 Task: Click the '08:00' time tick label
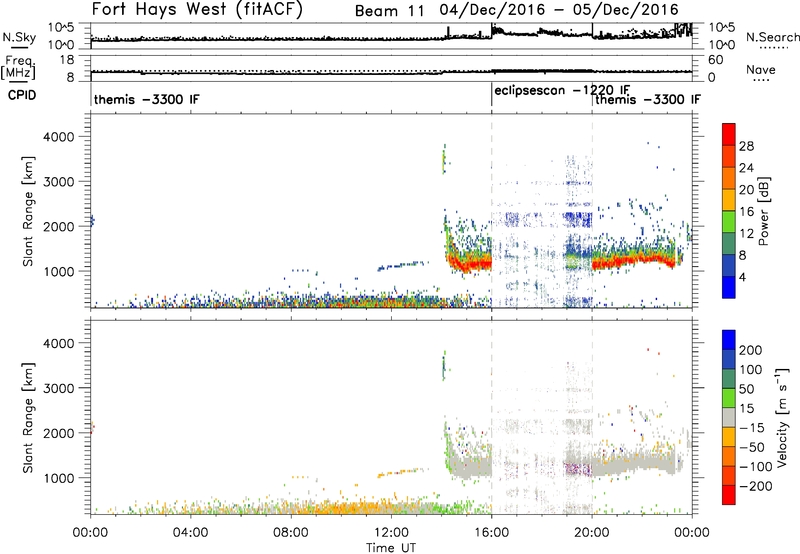coord(291,533)
